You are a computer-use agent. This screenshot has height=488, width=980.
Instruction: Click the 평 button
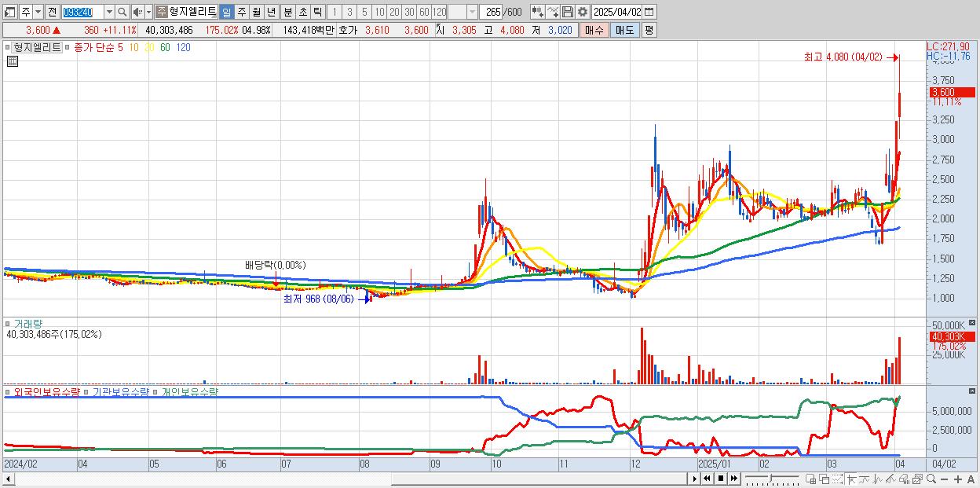click(649, 30)
